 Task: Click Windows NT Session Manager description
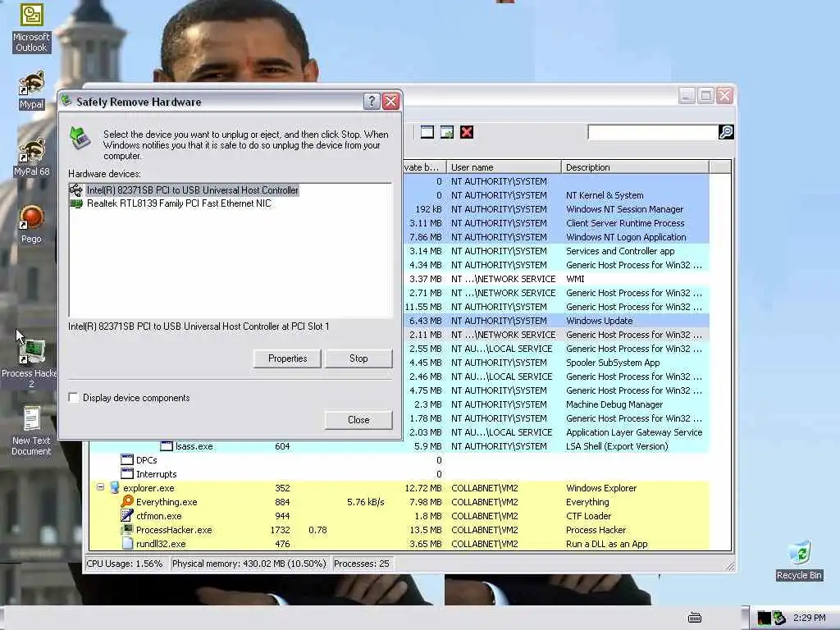pyautogui.click(x=624, y=209)
